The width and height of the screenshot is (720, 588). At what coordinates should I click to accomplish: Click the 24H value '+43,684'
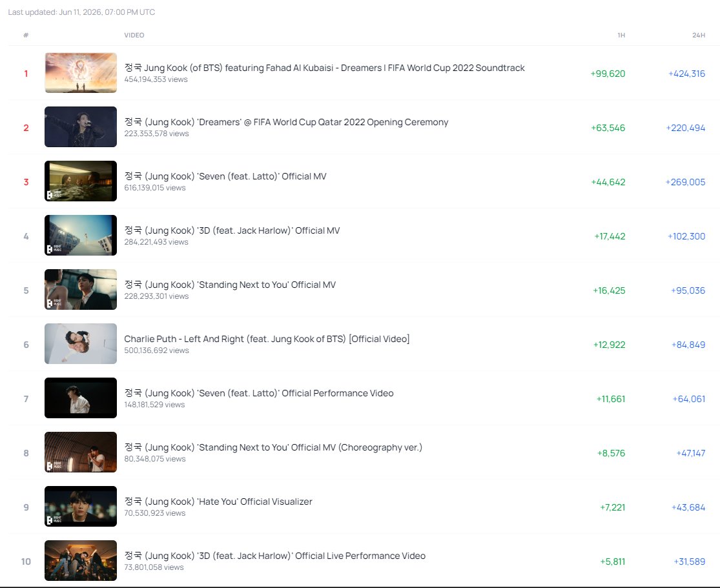pos(688,507)
